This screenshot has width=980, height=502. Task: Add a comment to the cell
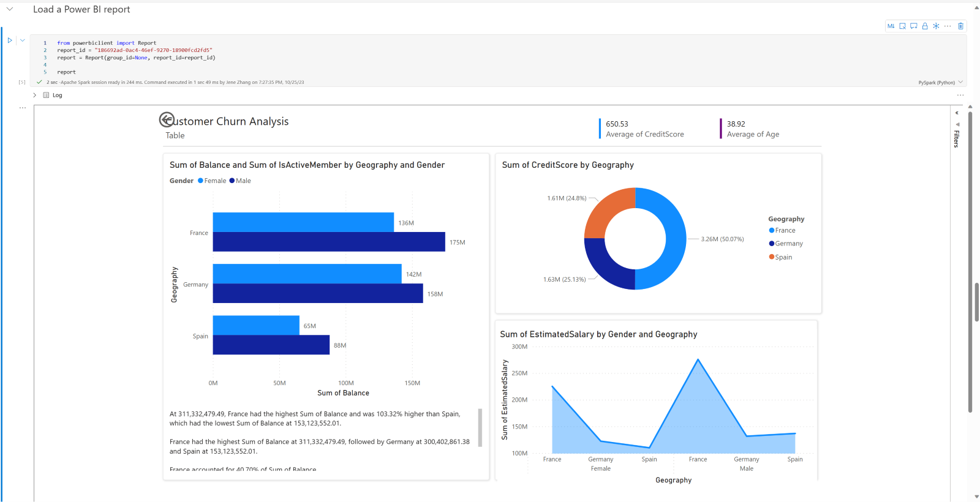(x=913, y=26)
